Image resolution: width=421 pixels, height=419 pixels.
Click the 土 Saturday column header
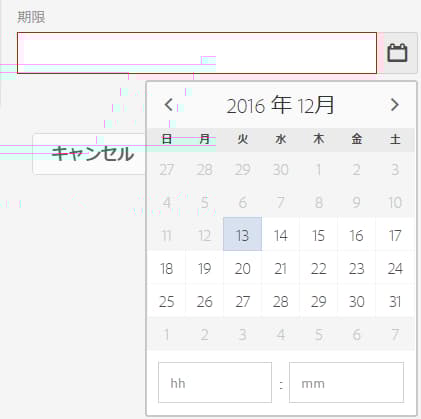click(x=395, y=139)
